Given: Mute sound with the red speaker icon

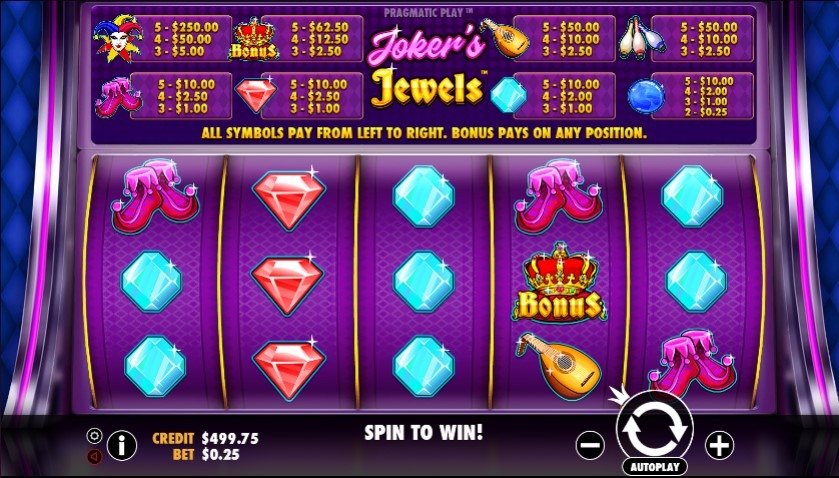Looking at the screenshot, I should coord(94,457).
